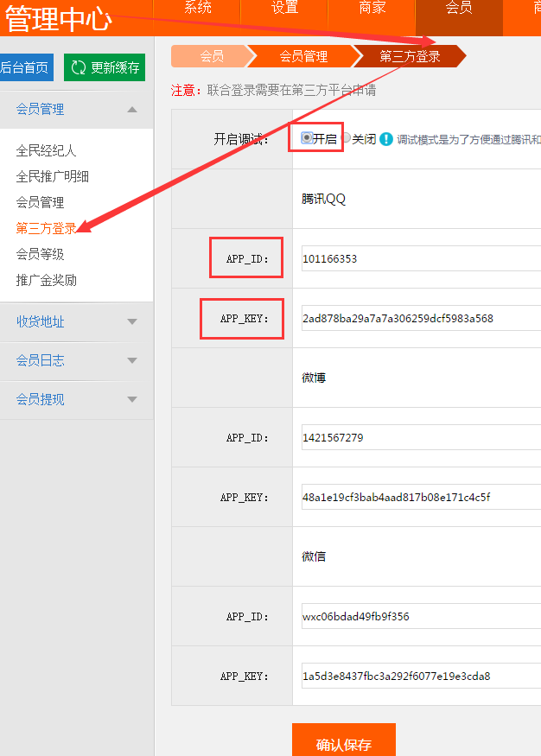
Task: Click the 微博 section heading
Action: (x=314, y=378)
